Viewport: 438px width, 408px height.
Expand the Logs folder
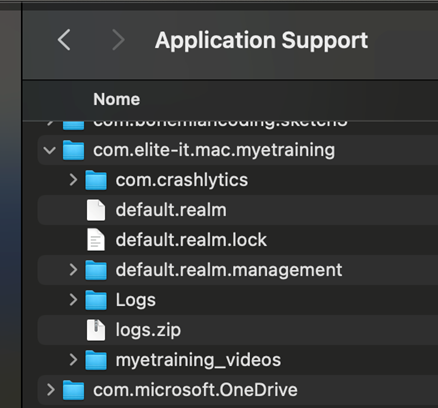(x=73, y=300)
